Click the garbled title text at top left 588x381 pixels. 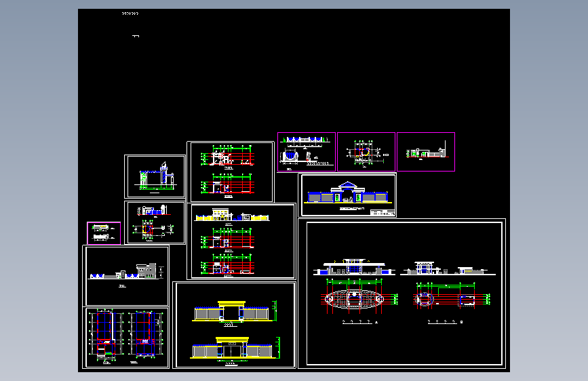130,14
